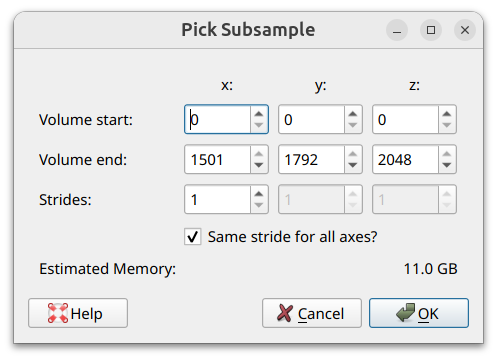Decrease Volume end y value 1792
The height and width of the screenshot is (360, 497).
click(353, 165)
